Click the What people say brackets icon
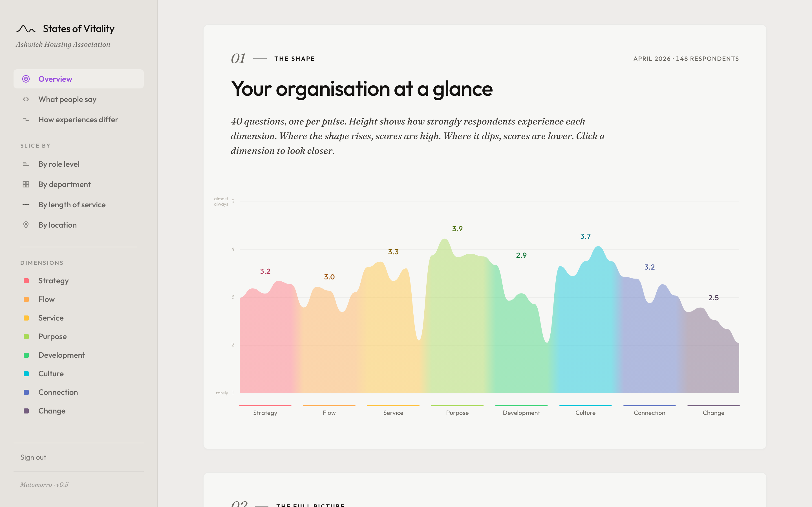812x507 pixels. click(26, 99)
